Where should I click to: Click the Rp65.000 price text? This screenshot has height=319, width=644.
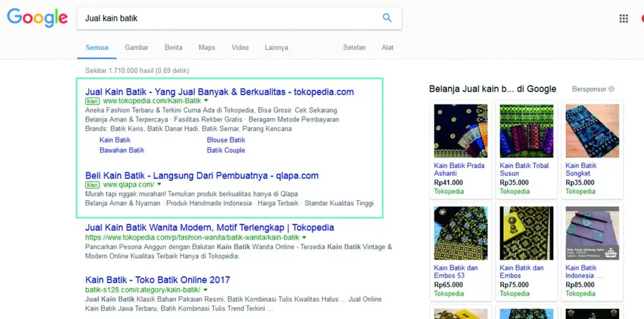[449, 285]
